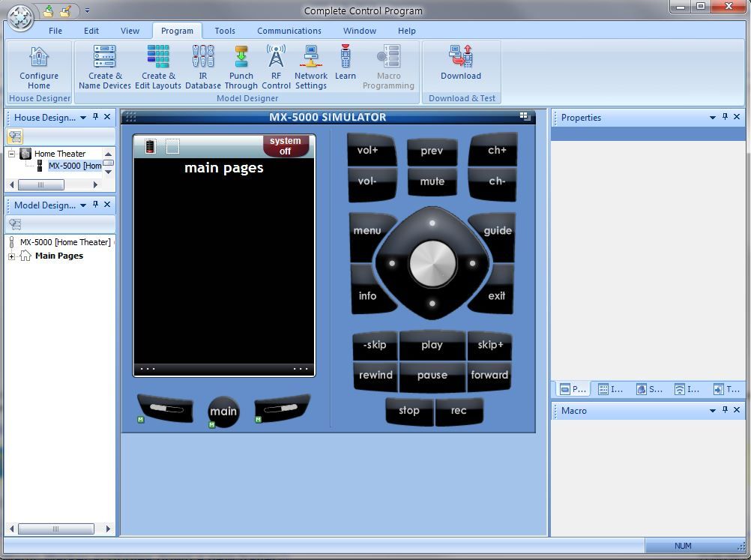Click the play simulator button
Viewport: 751px width, 560px height.
(432, 345)
